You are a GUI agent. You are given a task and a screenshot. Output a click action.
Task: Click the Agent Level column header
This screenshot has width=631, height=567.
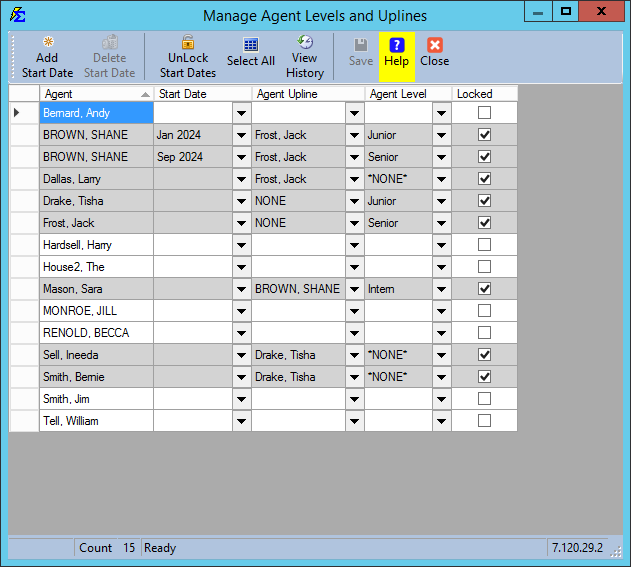click(398, 94)
